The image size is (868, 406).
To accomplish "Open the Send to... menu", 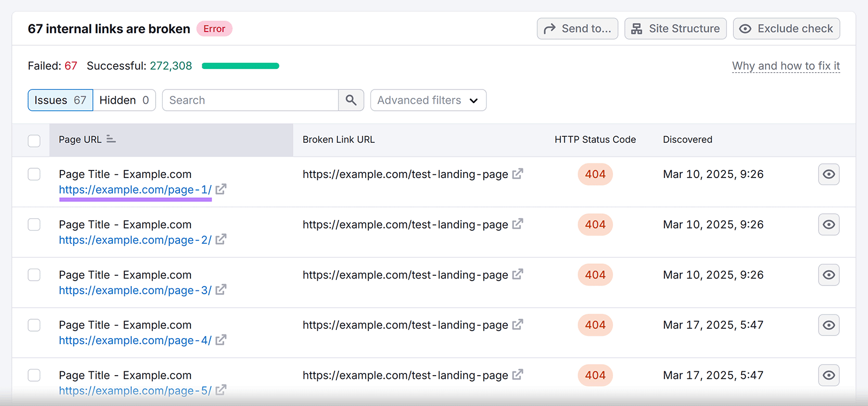I will click(x=577, y=29).
